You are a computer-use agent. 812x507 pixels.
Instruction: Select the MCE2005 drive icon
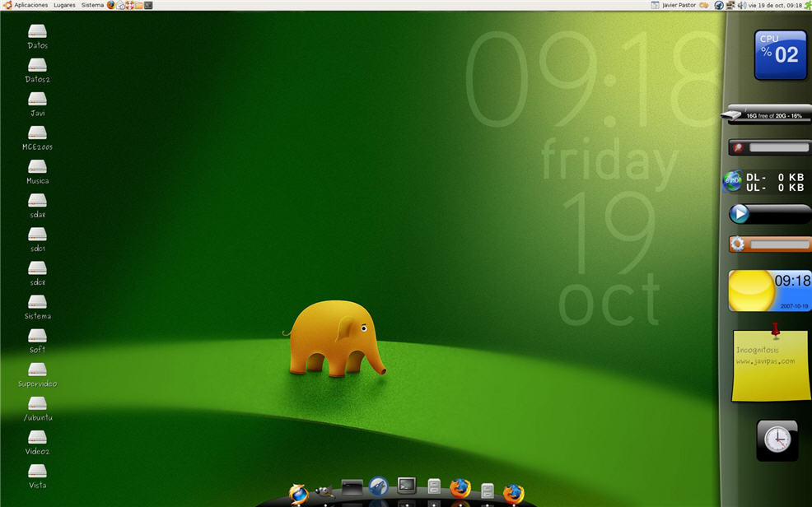(37, 133)
